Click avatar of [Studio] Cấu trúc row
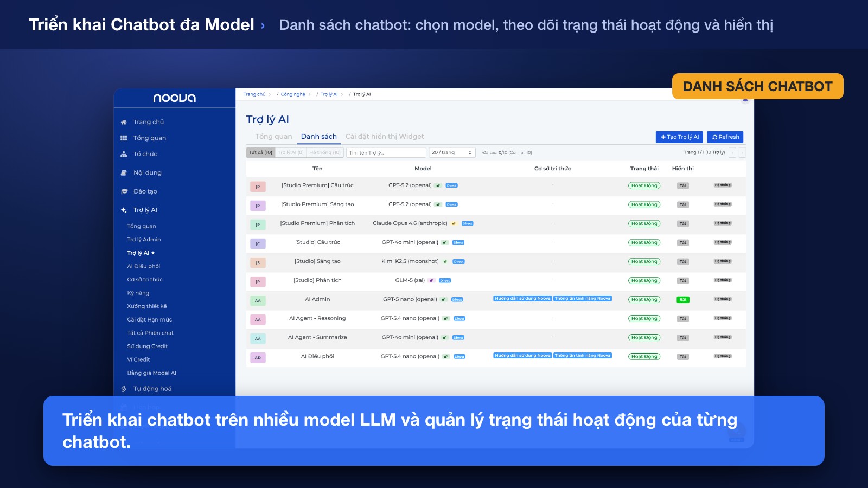 pyautogui.click(x=258, y=243)
